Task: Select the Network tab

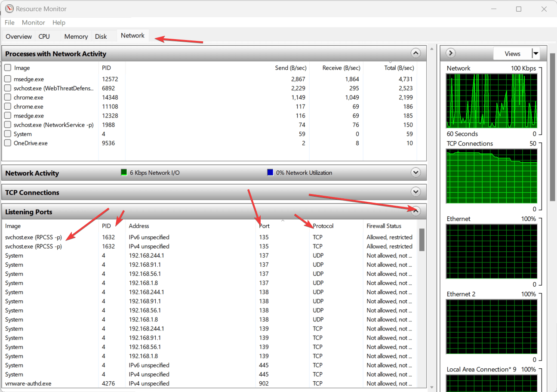Action: click(x=132, y=36)
